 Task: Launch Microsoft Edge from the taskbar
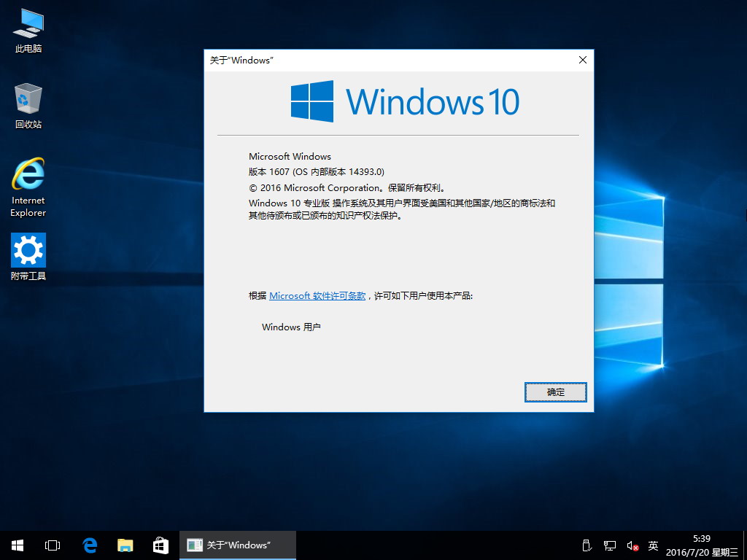pos(90,545)
